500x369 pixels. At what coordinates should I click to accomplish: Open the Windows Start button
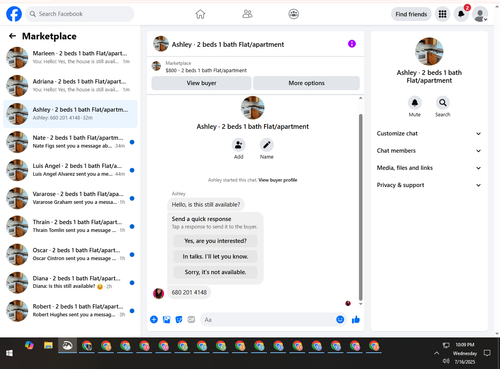coord(9,353)
